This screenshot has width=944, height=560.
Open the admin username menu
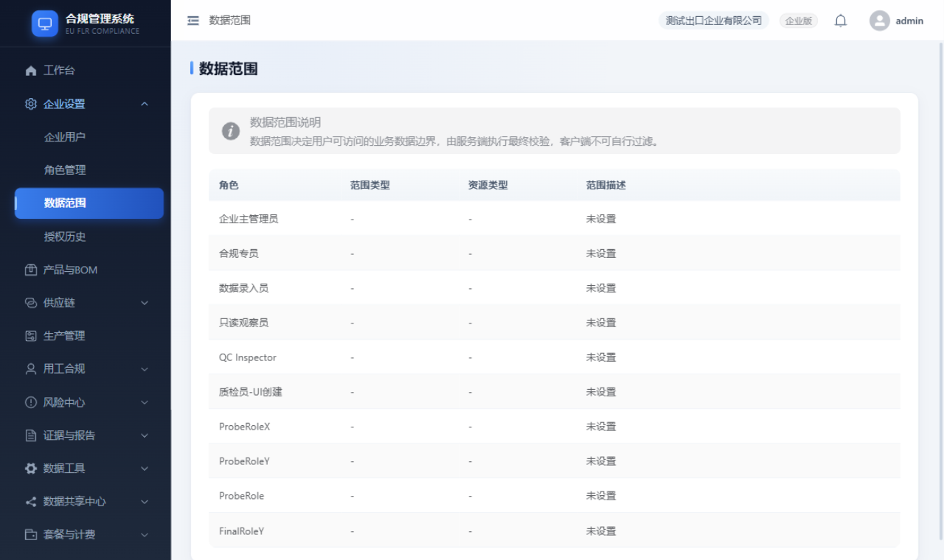coord(909,21)
